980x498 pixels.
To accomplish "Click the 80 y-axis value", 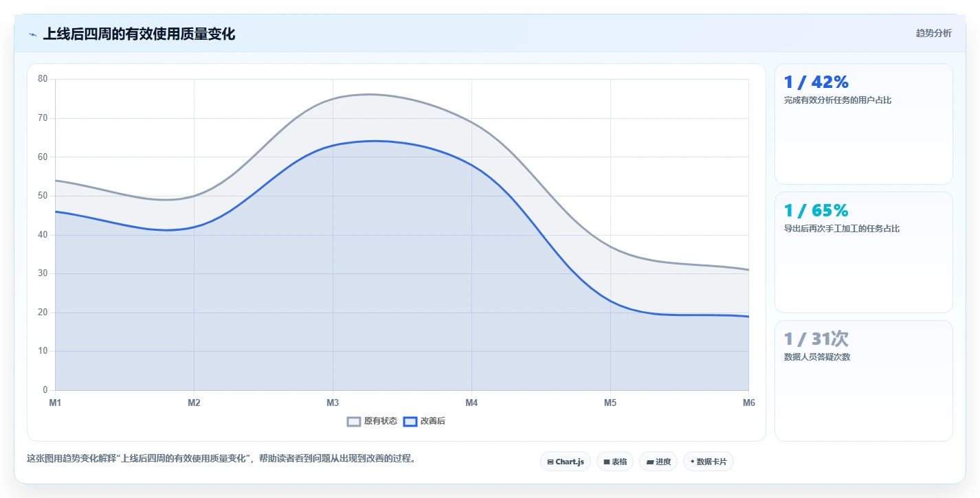I will 43,79.
